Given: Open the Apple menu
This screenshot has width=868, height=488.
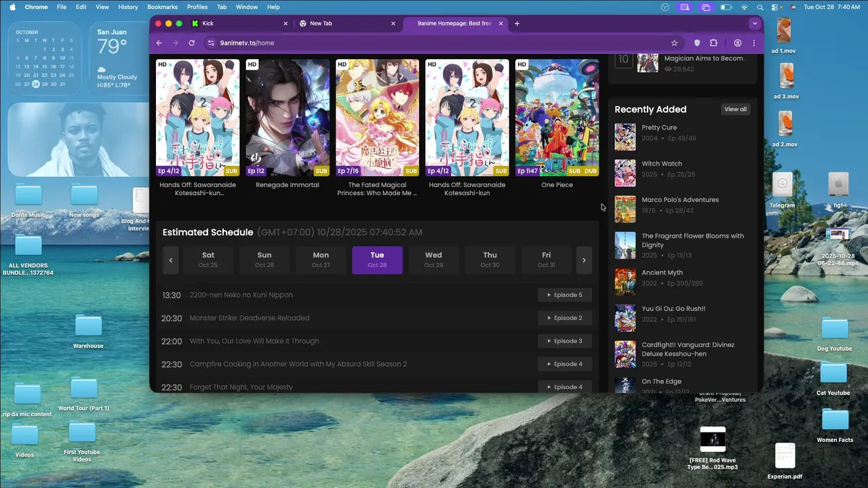Looking at the screenshot, I should pos(12,7).
